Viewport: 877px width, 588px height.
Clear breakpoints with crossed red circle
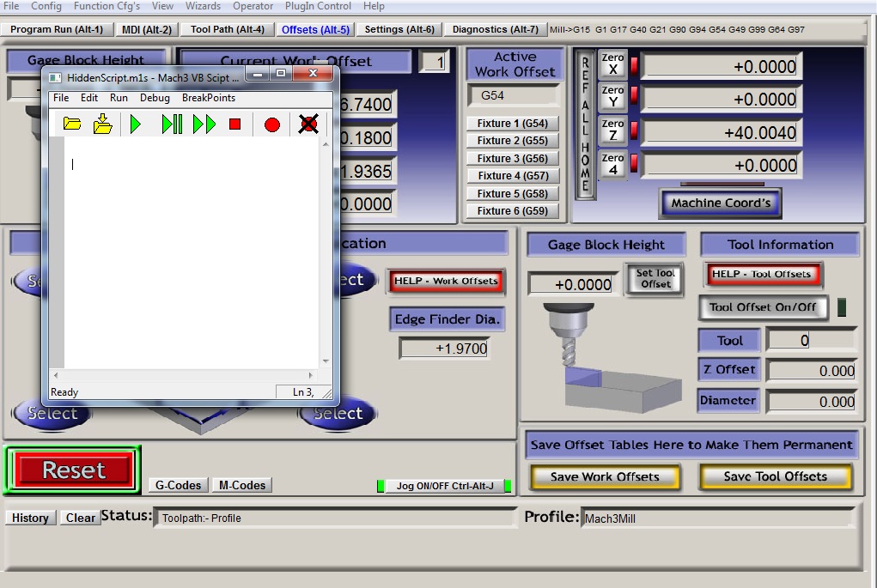tap(308, 124)
